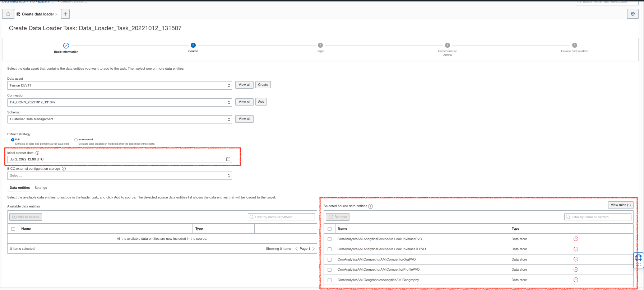Image resolution: width=644 pixels, height=290 pixels.
Task: Click search icon in selected entities filter
Action: 568,217
